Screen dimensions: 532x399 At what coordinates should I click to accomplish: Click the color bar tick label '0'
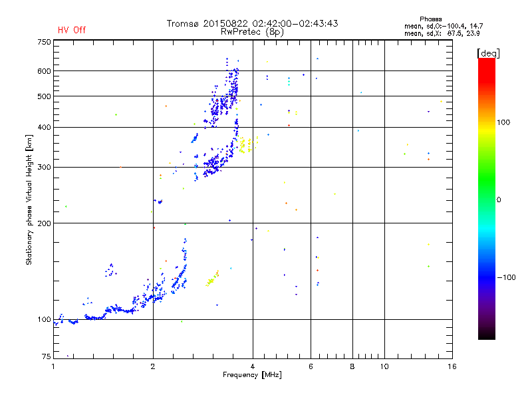point(499,200)
